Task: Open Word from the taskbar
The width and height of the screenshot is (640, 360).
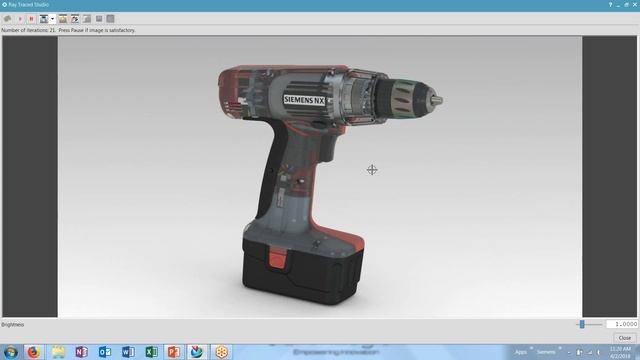Action: [128, 352]
